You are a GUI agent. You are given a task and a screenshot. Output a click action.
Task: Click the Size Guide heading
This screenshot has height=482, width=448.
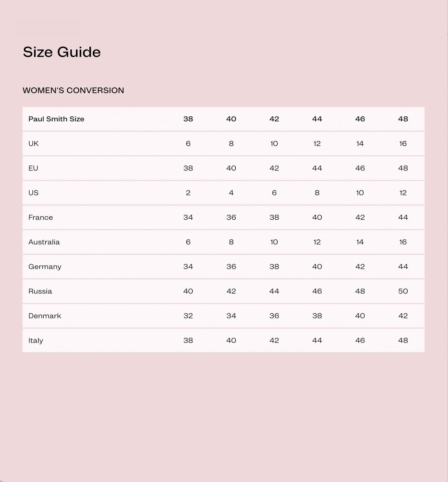[62, 52]
